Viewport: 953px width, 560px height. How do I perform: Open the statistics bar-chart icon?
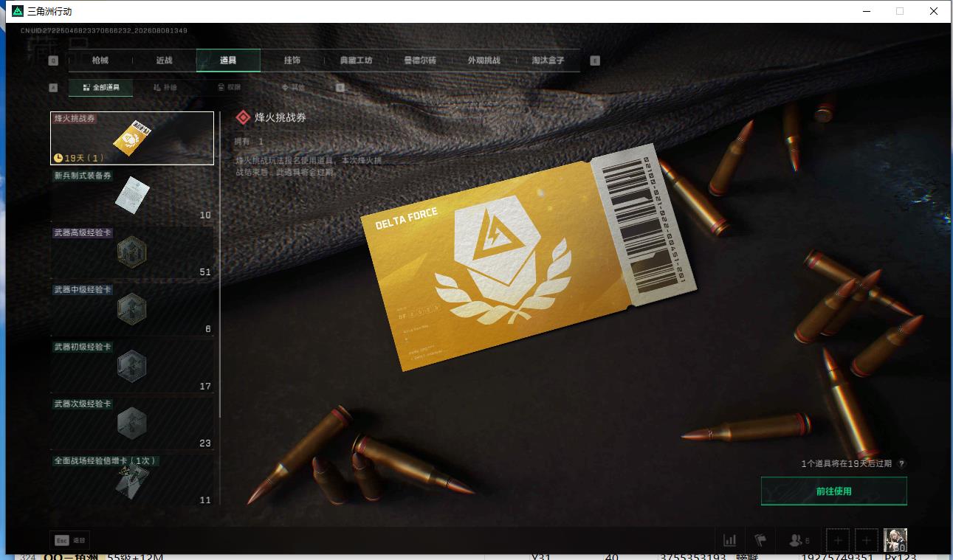(729, 540)
